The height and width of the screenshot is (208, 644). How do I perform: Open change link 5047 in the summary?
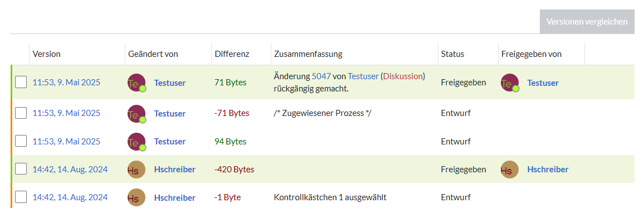[x=321, y=76]
